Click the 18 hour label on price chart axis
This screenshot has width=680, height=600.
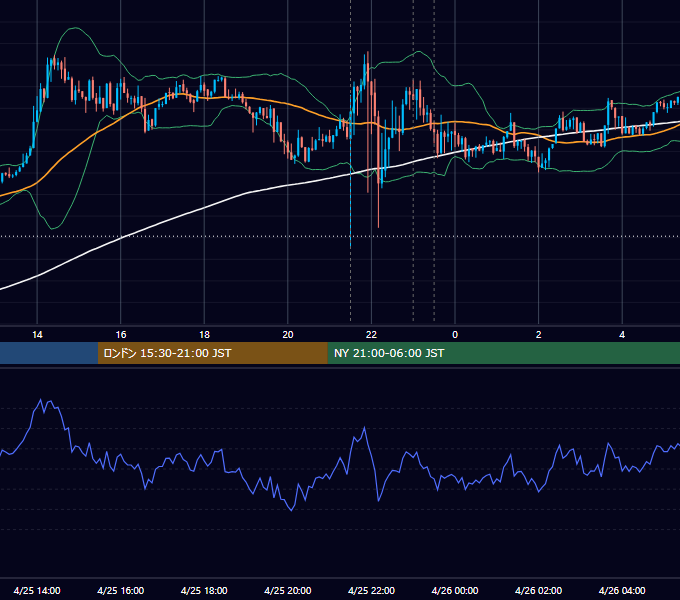pyautogui.click(x=204, y=335)
